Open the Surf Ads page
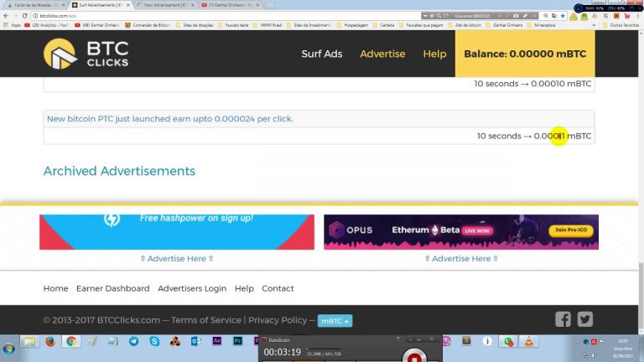This screenshot has width=644, height=362. pos(322,54)
